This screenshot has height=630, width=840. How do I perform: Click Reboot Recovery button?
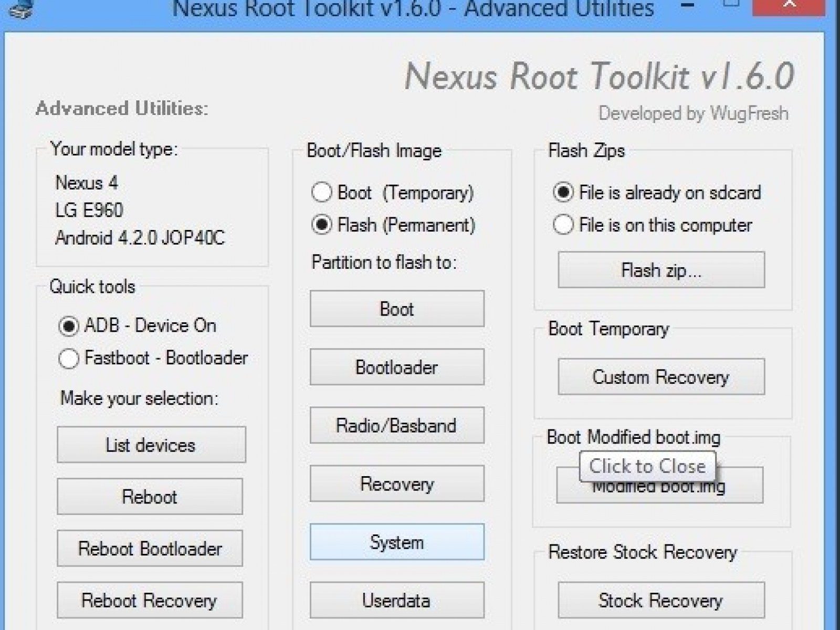pos(150,600)
